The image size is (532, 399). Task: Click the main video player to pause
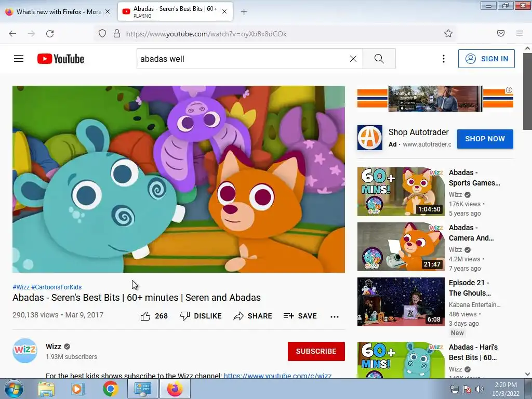point(179,179)
